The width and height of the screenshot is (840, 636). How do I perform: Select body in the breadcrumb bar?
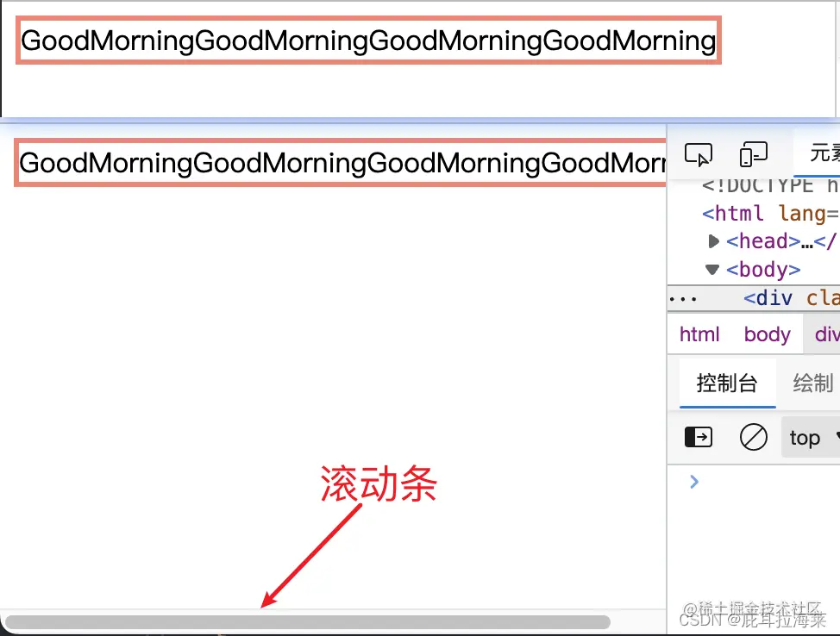point(767,334)
